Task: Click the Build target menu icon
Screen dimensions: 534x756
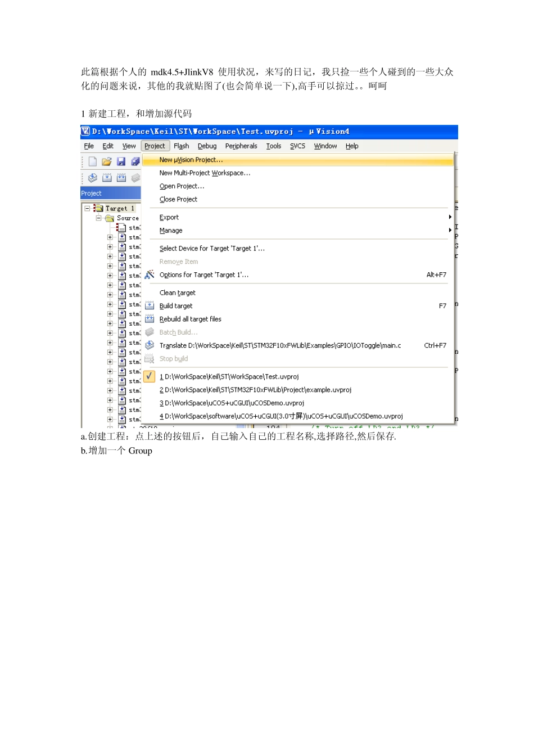Action: coord(150,305)
